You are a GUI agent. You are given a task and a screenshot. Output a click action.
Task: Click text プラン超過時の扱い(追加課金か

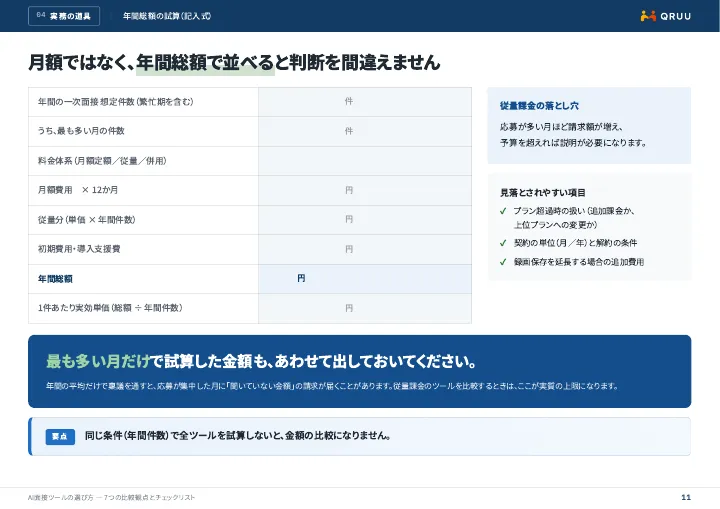(x=574, y=211)
